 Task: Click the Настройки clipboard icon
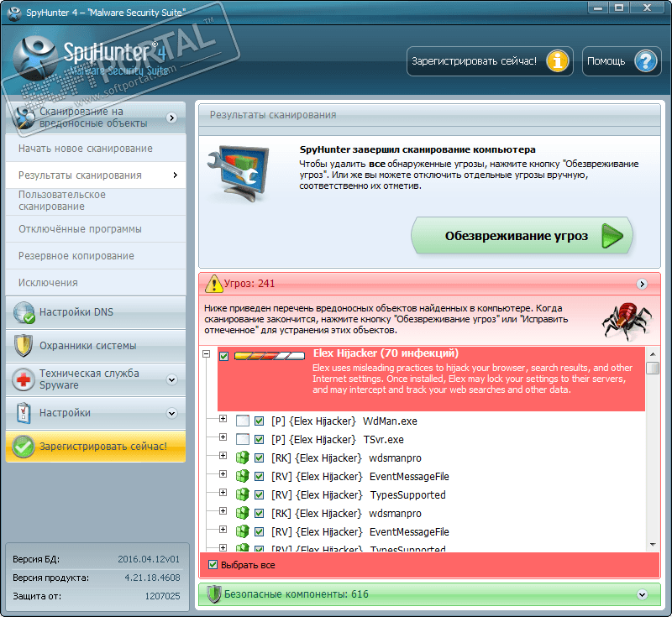[24, 413]
